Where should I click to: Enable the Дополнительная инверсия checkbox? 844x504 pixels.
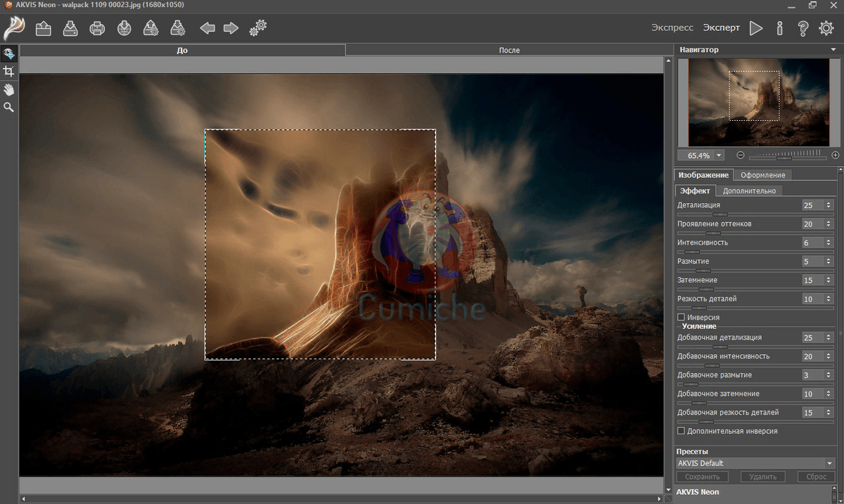coord(681,430)
